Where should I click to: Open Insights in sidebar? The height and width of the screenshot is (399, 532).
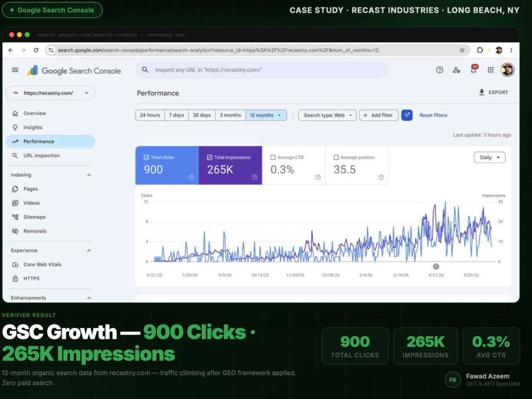point(50,128)
